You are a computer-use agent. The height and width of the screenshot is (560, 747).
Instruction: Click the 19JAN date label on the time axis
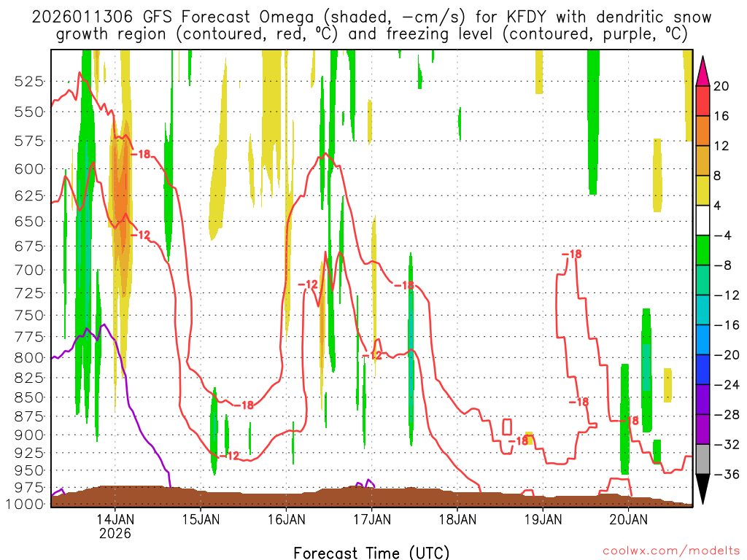pos(543,518)
